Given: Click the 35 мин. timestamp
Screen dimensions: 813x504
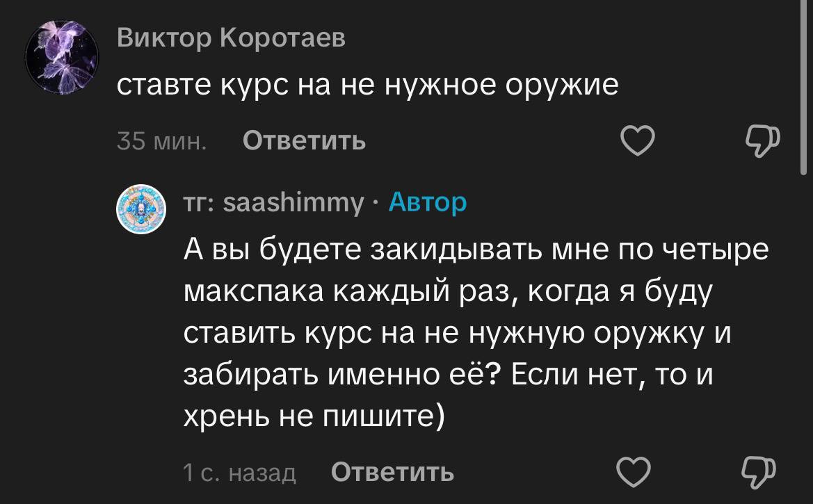Looking at the screenshot, I should click(x=161, y=141).
